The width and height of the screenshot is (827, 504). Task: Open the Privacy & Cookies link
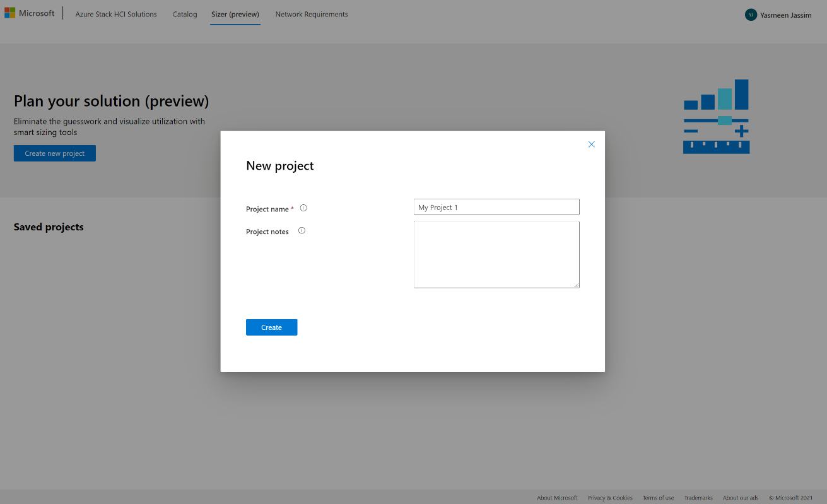click(610, 498)
